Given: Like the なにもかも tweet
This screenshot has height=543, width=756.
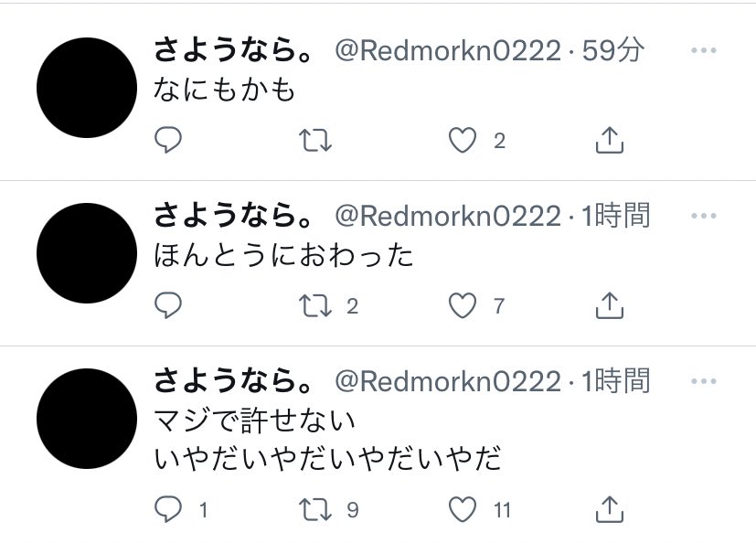Looking at the screenshot, I should (463, 141).
